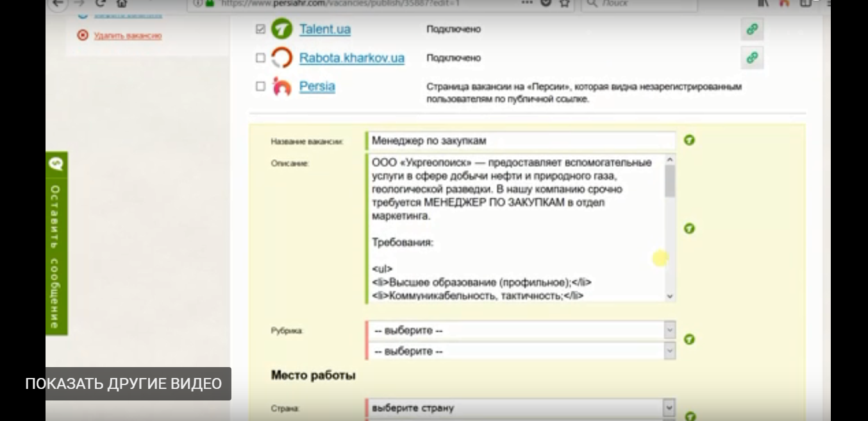Click the Удалить вакансию link
The image size is (868, 421).
(128, 35)
